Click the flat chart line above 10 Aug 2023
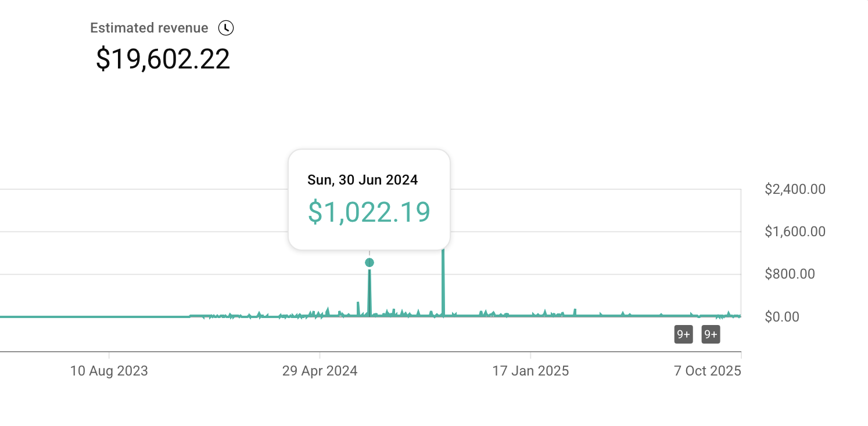The image size is (868, 426). (x=109, y=317)
